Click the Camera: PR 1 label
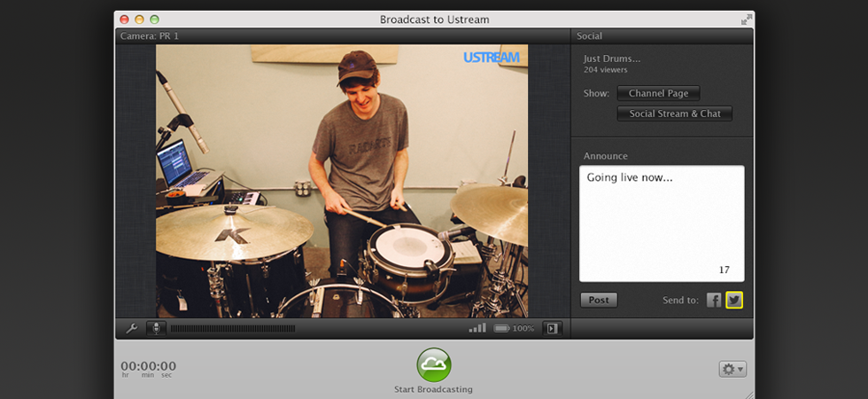This screenshot has height=399, width=868. 150,36
